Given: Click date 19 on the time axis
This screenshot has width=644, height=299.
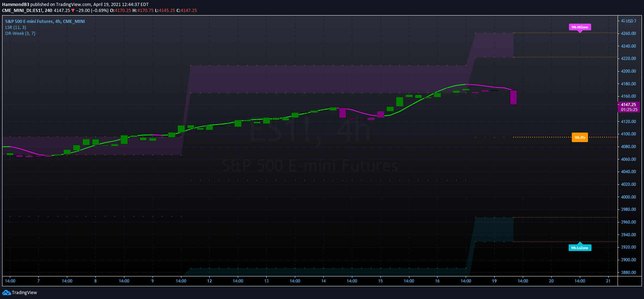Looking at the screenshot, I should 494,281.
